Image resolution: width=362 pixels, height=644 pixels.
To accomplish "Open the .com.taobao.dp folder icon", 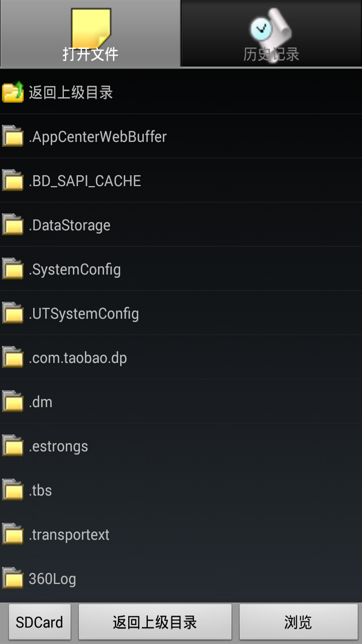I will pos(13,358).
